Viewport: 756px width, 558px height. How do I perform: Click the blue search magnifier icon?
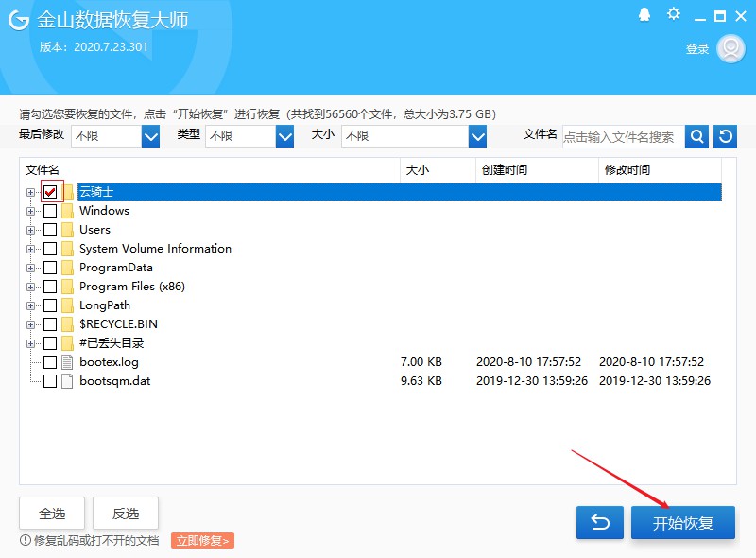696,136
